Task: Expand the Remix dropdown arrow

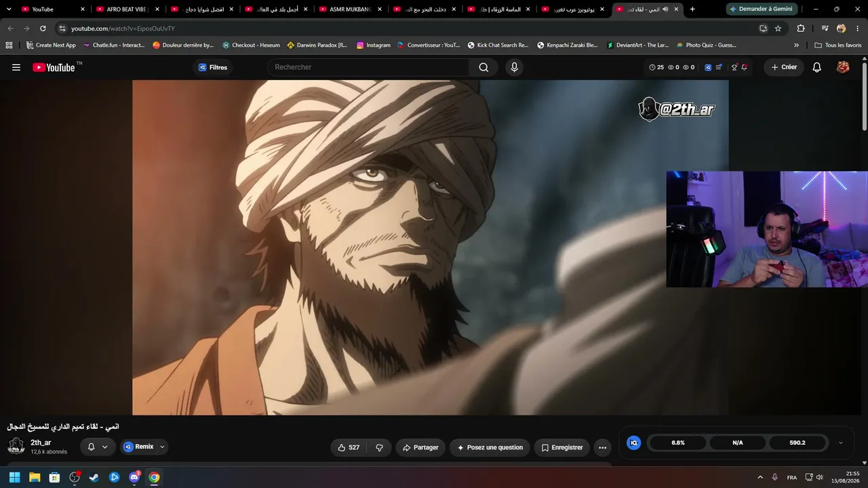Action: tap(162, 447)
